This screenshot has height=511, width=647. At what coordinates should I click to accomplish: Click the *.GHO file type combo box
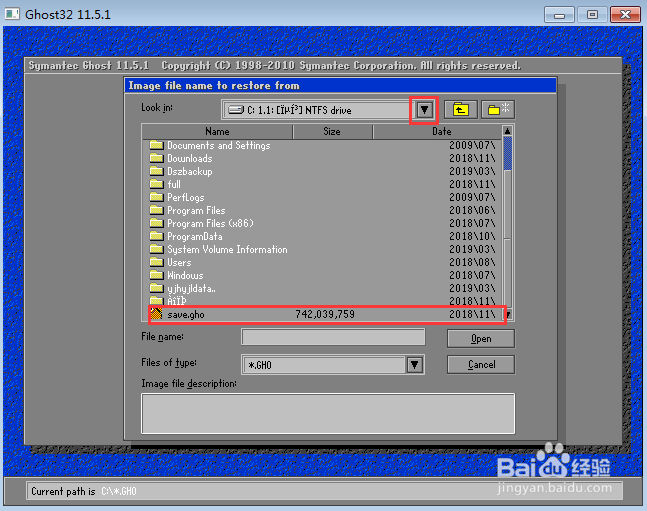click(333, 365)
